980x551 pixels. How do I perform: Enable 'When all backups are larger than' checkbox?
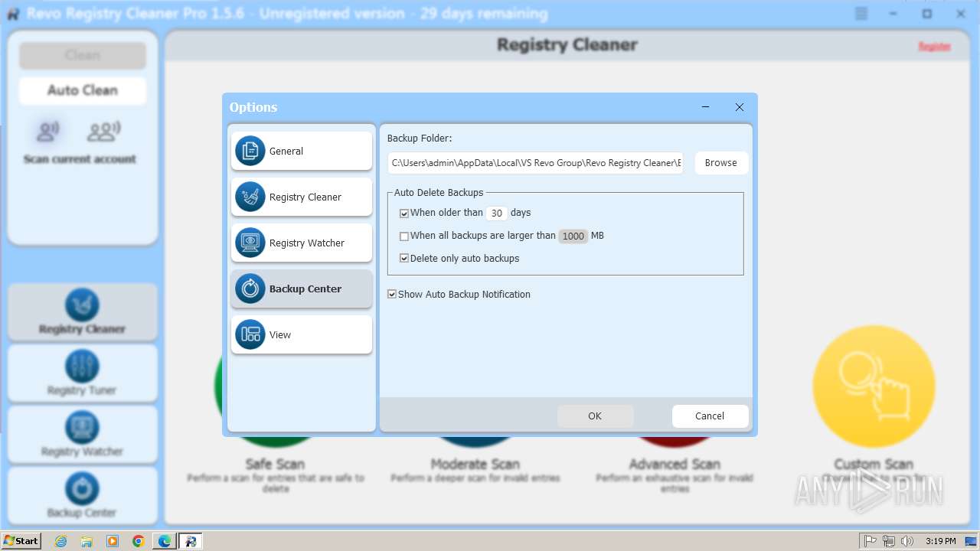point(404,236)
